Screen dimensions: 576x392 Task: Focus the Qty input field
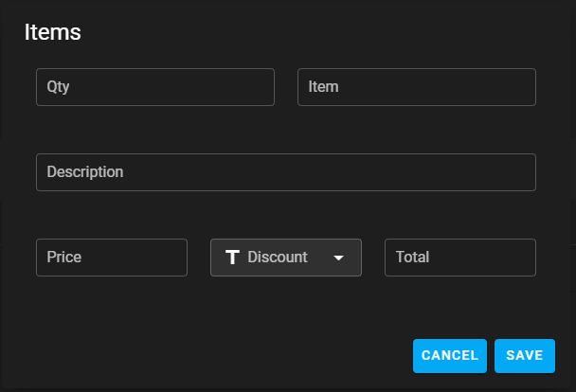pyautogui.click(x=154, y=87)
